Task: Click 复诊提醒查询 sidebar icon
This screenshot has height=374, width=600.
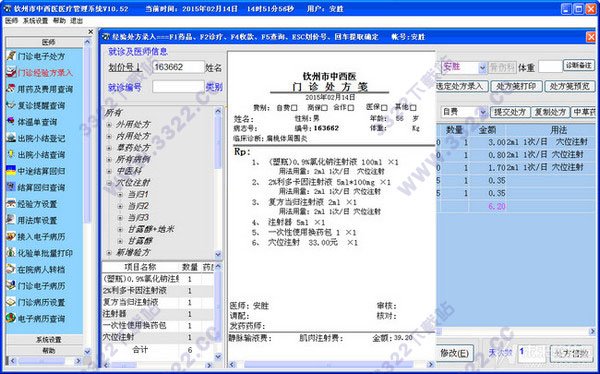Action: 11,105
